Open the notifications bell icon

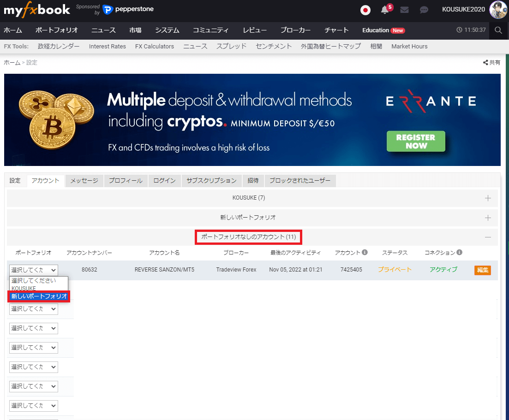click(x=385, y=10)
